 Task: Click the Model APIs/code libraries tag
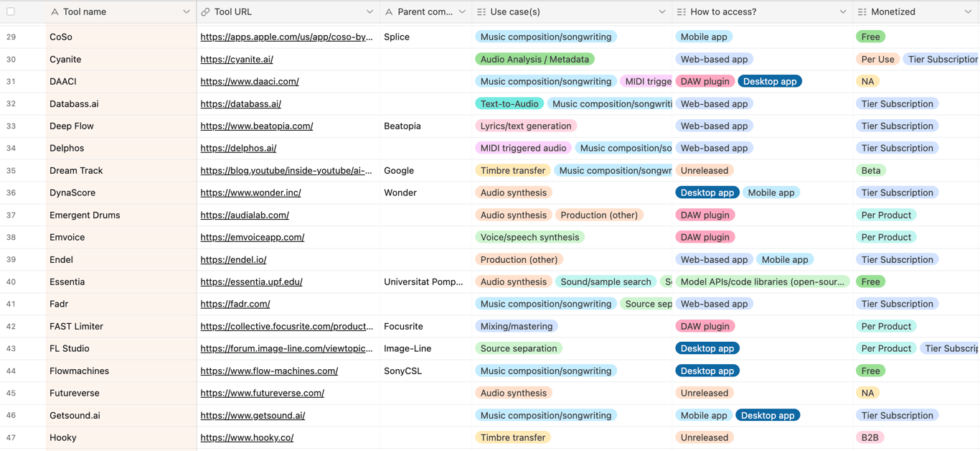[x=763, y=282]
